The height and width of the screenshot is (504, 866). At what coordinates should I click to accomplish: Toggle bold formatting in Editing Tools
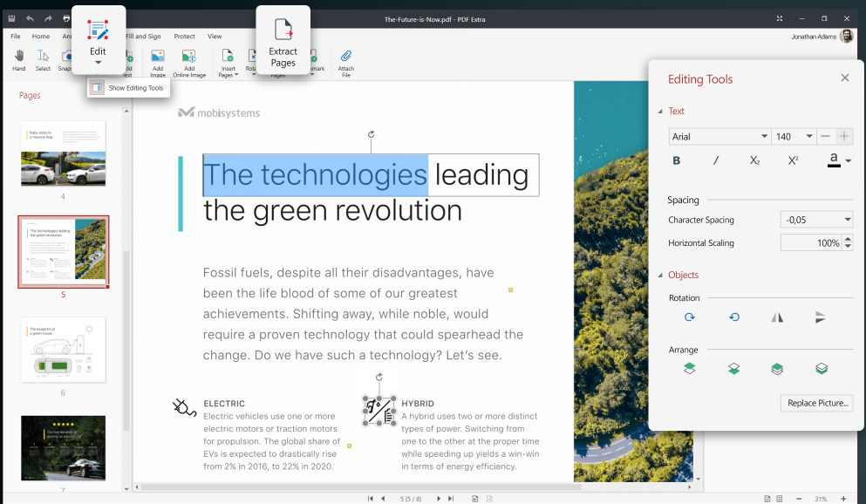[677, 160]
